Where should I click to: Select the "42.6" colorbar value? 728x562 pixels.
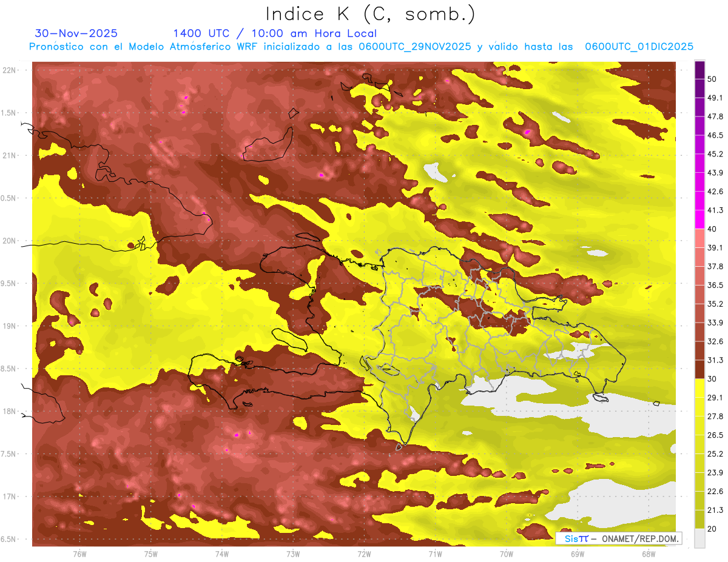point(715,192)
